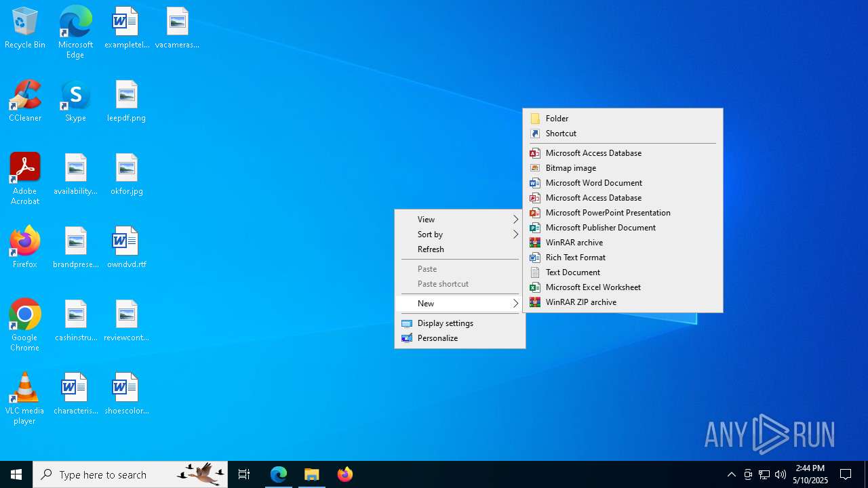The height and width of the screenshot is (488, 868).
Task: Create a new Microsoft PowerPoint Presentation
Action: (x=623, y=212)
